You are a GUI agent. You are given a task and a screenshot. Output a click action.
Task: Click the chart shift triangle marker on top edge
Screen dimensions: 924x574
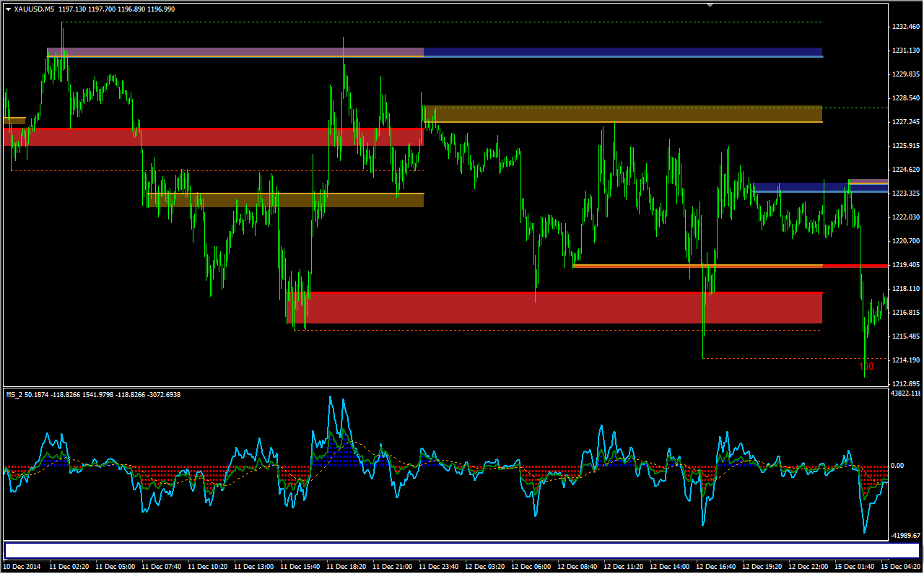(710, 5)
